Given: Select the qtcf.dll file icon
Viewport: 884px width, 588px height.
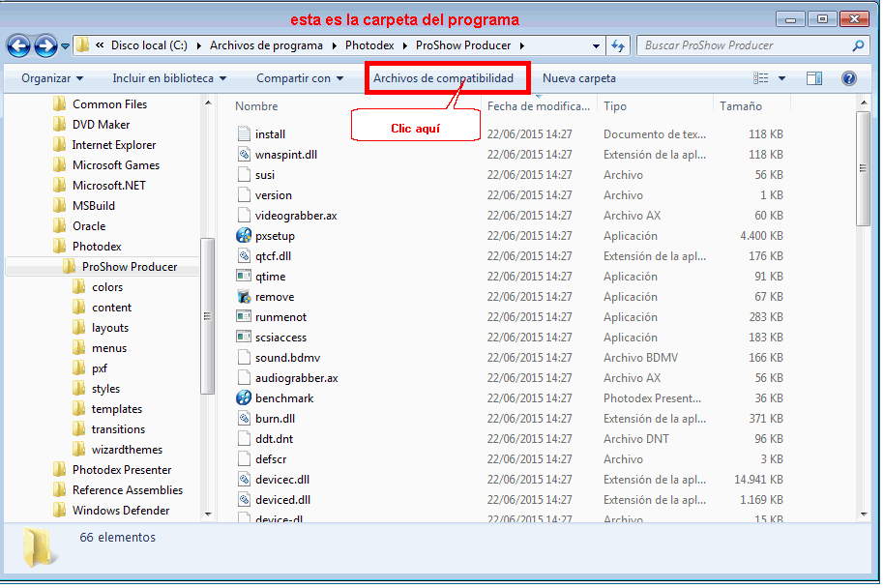Looking at the screenshot, I should 244,255.
